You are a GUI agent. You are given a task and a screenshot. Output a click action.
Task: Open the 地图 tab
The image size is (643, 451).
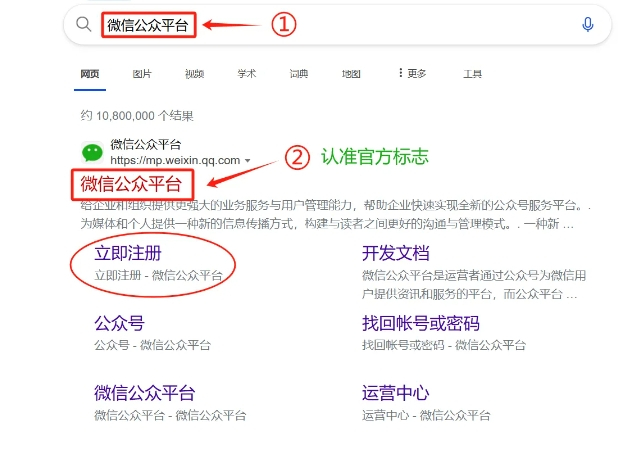[x=351, y=74]
